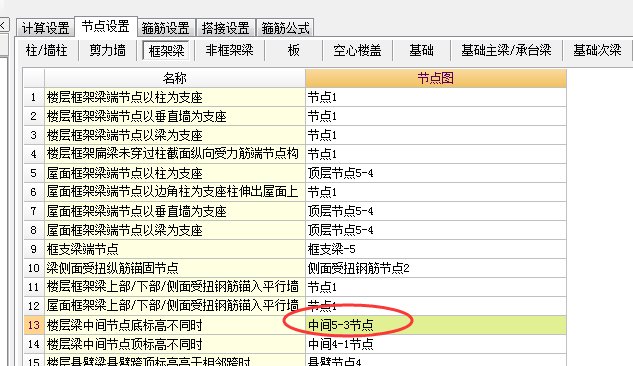Select the 节点设置 tab

(x=106, y=27)
